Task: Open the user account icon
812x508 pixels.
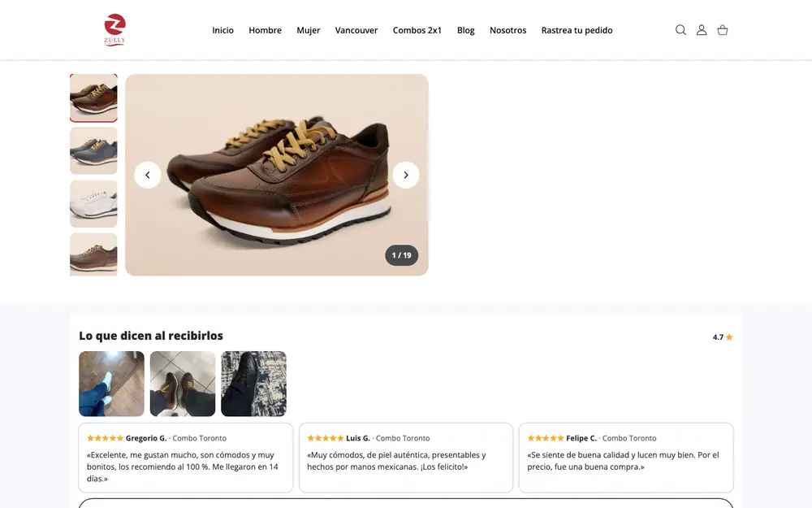Action: coord(702,30)
